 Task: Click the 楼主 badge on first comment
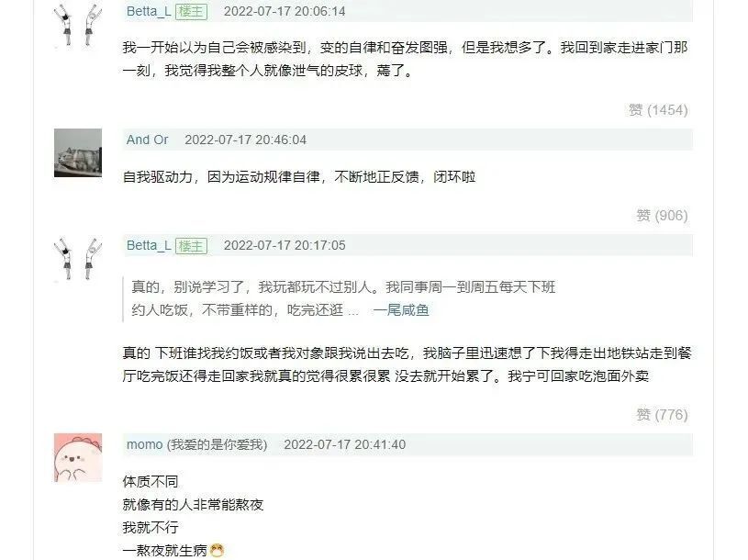tap(191, 11)
